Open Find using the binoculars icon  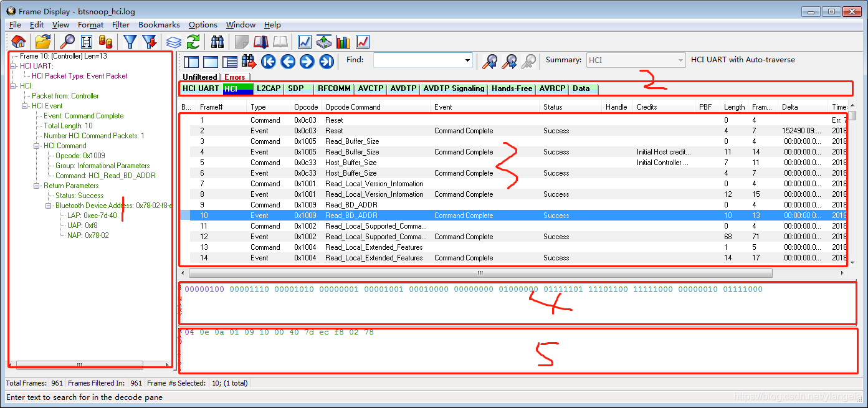[x=217, y=42]
